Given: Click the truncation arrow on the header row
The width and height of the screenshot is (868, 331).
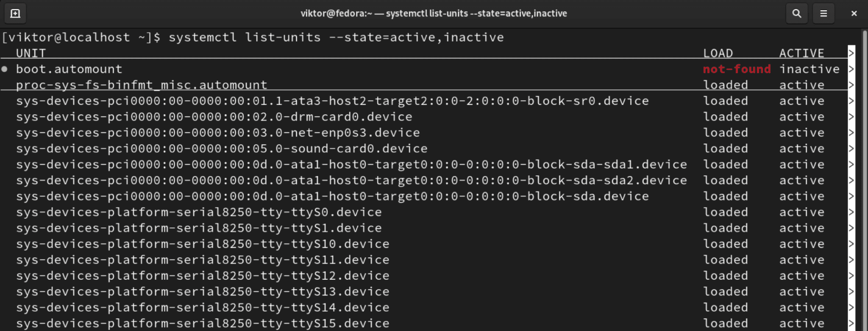Looking at the screenshot, I should pos(851,53).
